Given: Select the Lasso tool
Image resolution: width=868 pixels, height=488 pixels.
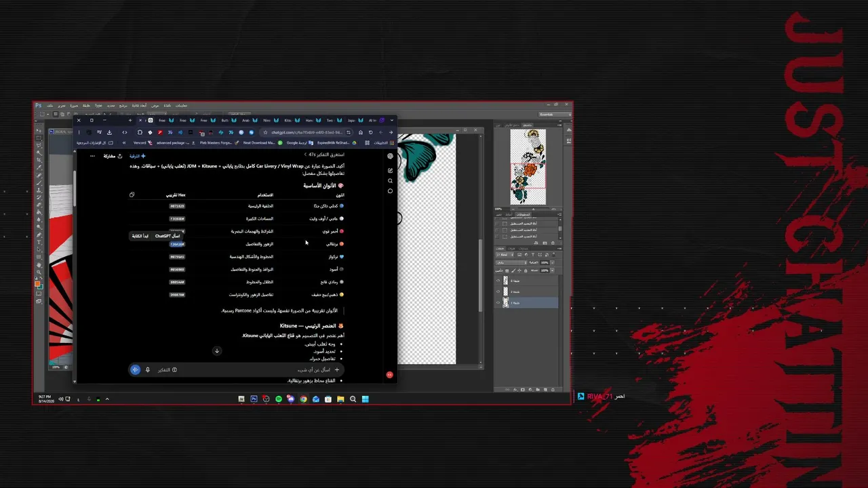Looking at the screenshot, I should click(39, 144).
